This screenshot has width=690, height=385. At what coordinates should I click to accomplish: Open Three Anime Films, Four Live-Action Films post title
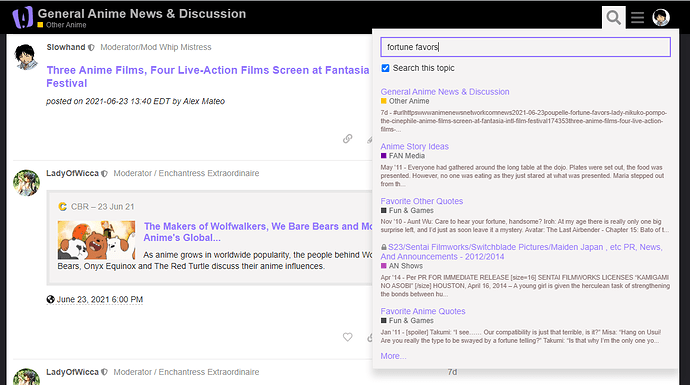coord(208,77)
